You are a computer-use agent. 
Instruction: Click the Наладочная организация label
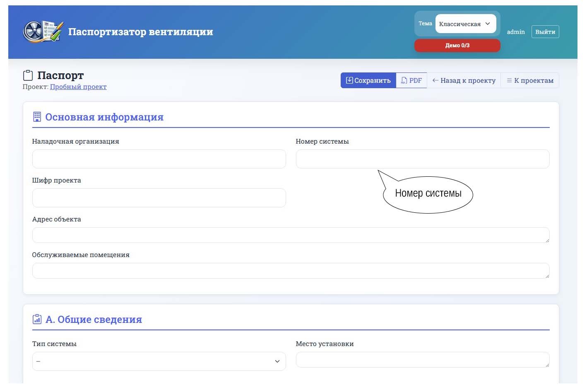click(75, 142)
